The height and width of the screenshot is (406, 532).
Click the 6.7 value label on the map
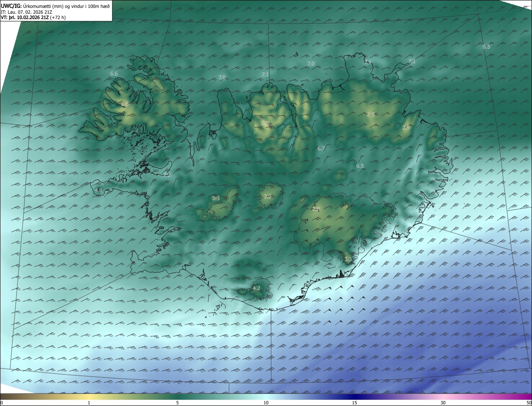pyautogui.click(x=321, y=148)
